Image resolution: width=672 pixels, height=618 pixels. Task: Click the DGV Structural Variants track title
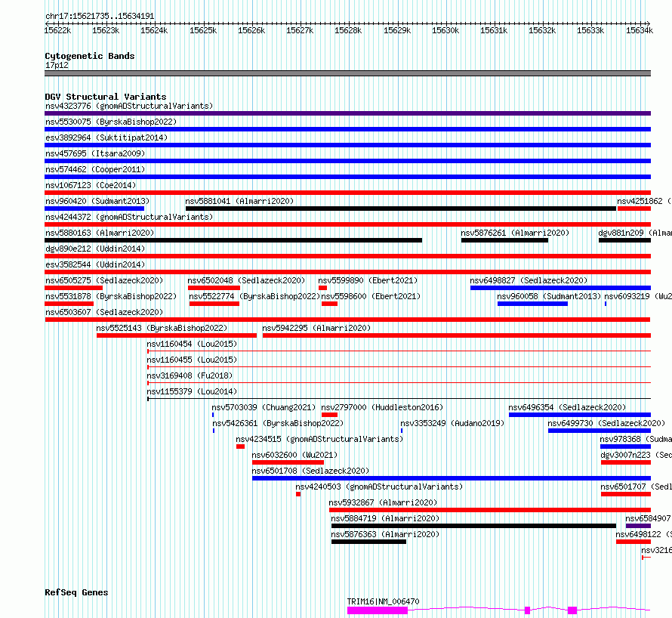coord(106,97)
